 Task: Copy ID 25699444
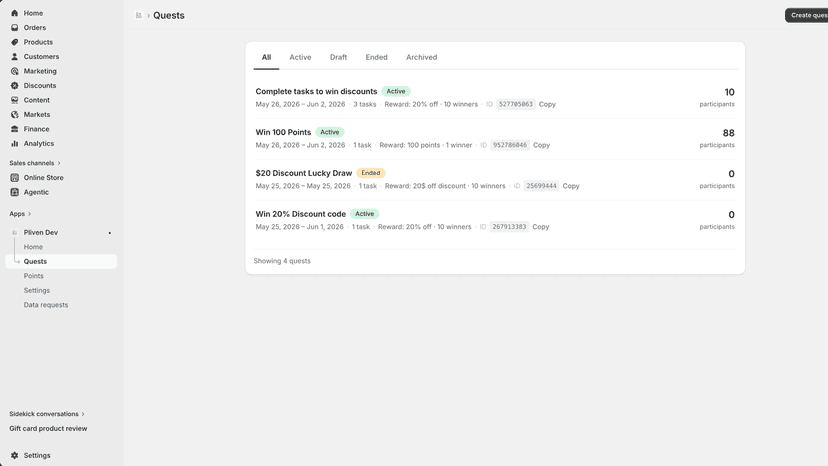571,186
